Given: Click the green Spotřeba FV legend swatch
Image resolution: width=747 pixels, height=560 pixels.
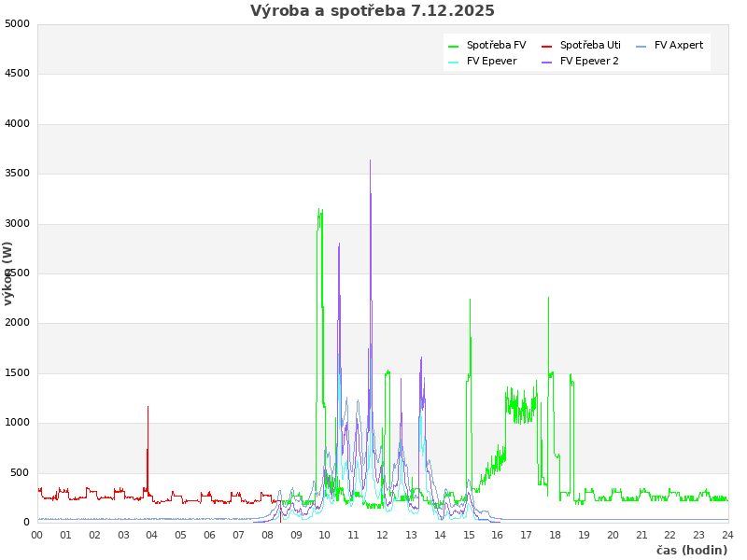Looking at the screenshot, I should pos(454,46).
